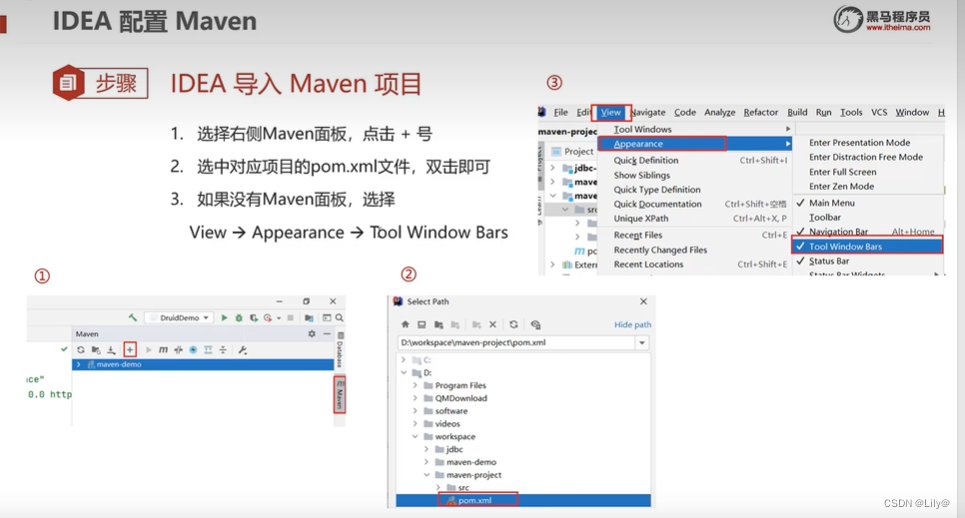Select the src folder under maven-project
The image size is (965, 518).
[x=463, y=487]
